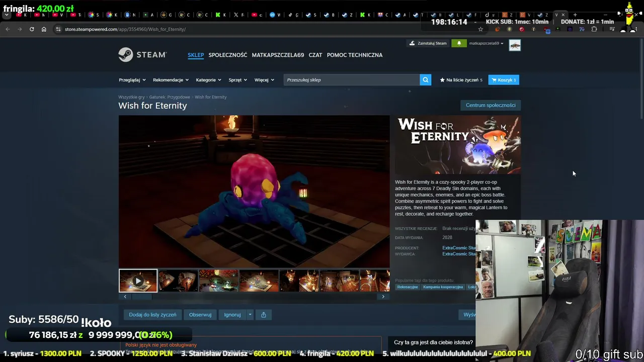
Task: Open the media controls toolbar icon
Action: click(612, 29)
